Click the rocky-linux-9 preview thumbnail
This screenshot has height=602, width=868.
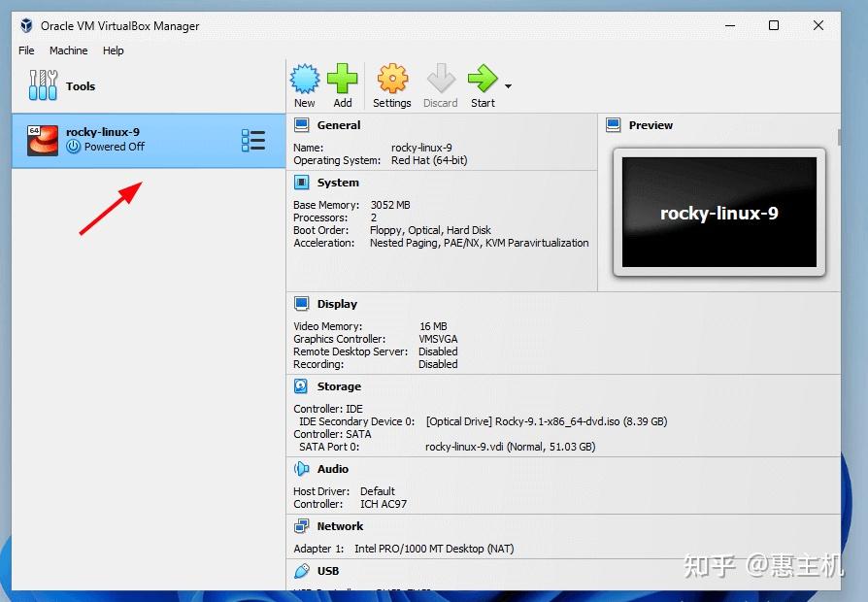[x=718, y=214]
